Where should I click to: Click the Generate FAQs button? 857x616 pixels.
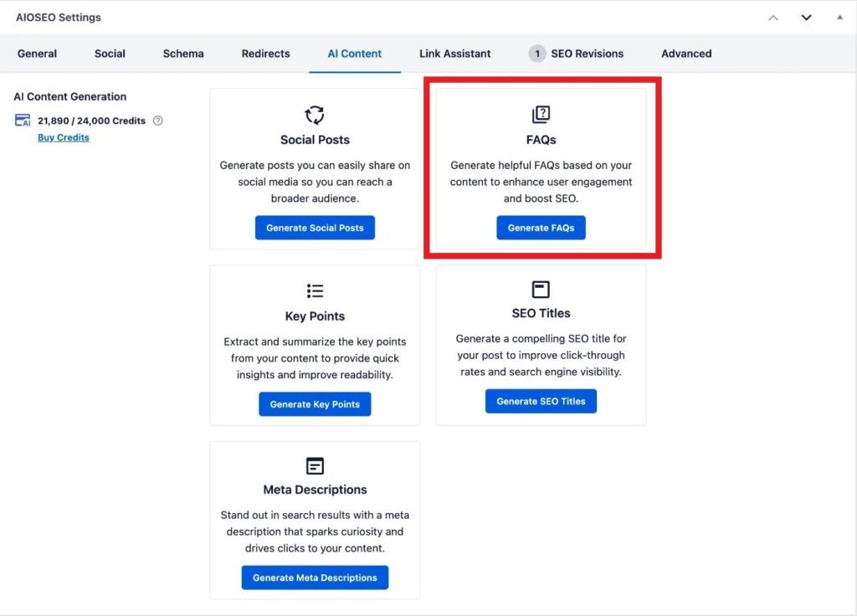pos(541,227)
